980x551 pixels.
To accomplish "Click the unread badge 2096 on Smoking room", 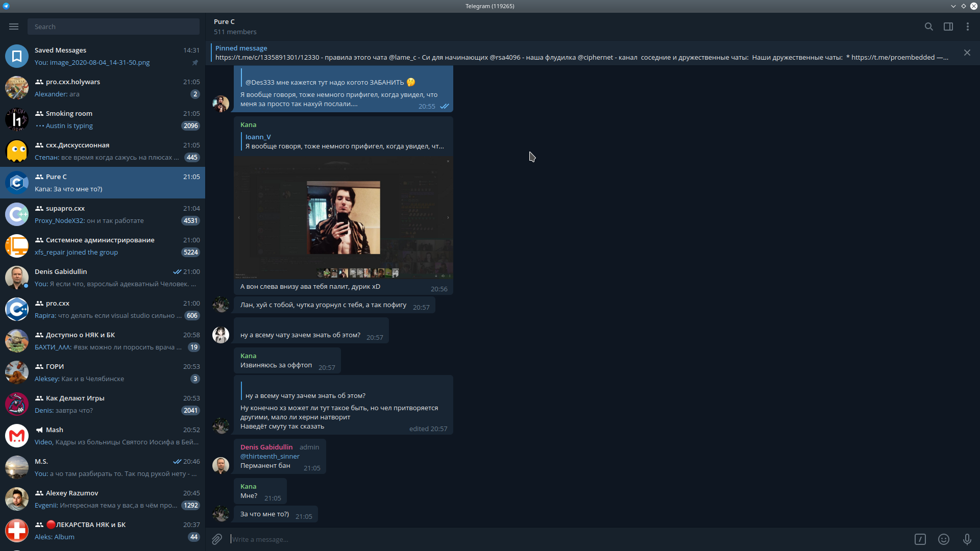I will point(191,126).
